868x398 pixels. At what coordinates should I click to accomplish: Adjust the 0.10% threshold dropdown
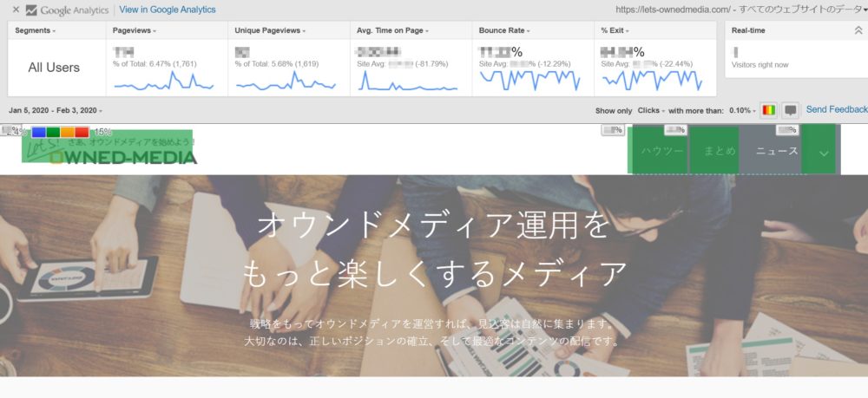pyautogui.click(x=743, y=111)
